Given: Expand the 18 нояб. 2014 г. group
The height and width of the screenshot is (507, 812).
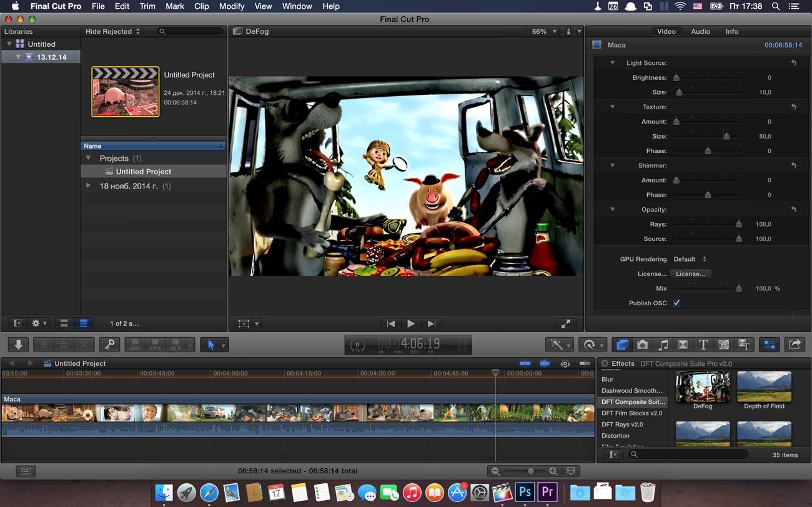Looking at the screenshot, I should (x=88, y=186).
